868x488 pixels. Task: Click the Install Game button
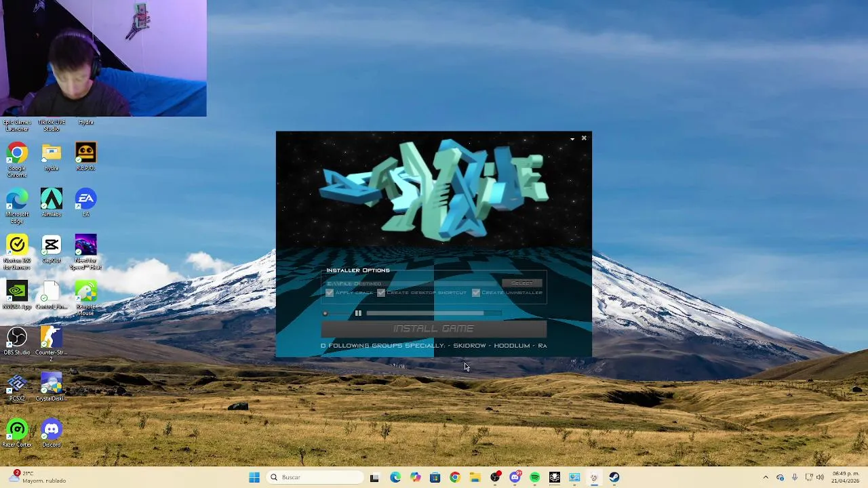pyautogui.click(x=434, y=329)
